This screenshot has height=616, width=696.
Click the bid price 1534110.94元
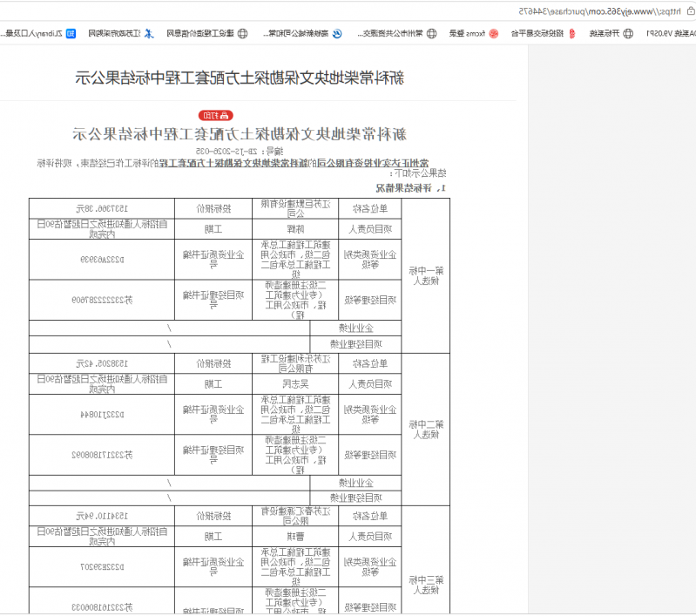[102, 516]
